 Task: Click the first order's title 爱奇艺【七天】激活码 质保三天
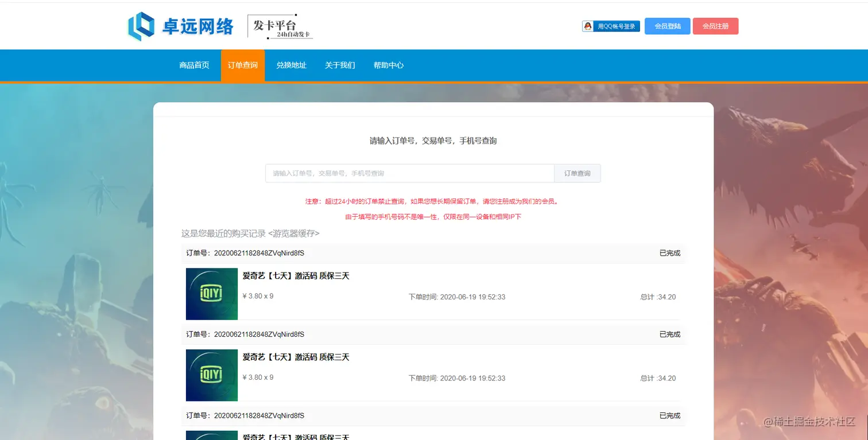coord(296,276)
